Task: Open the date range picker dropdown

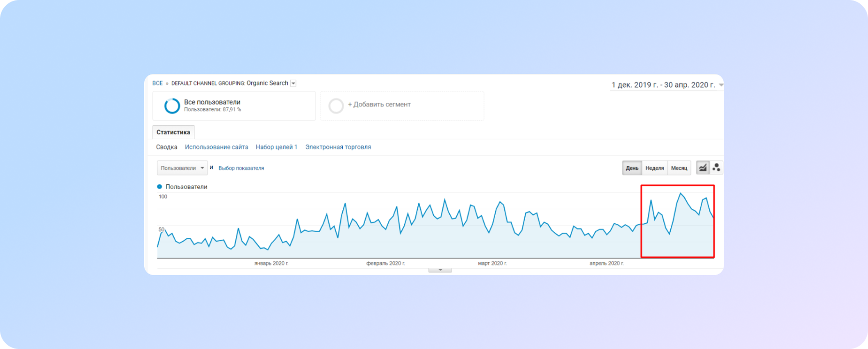Action: click(721, 85)
